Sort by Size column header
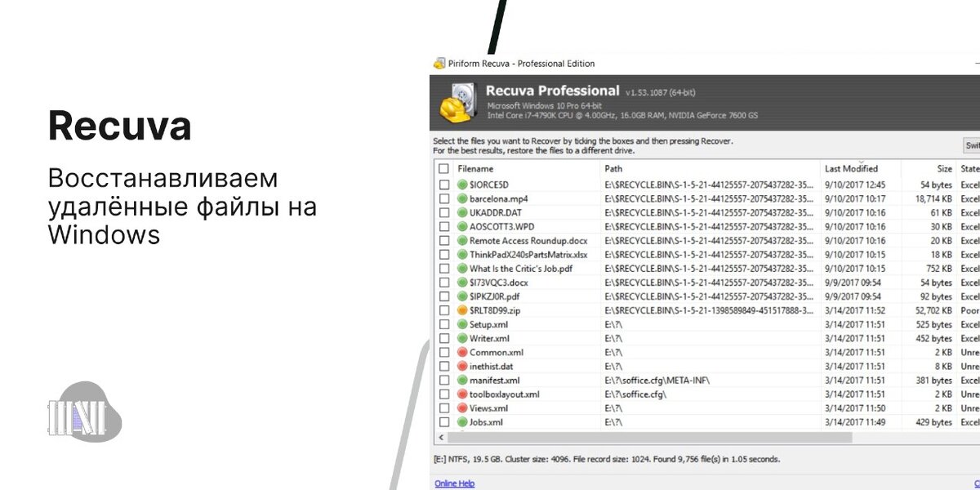This screenshot has width=980, height=490. point(944,169)
